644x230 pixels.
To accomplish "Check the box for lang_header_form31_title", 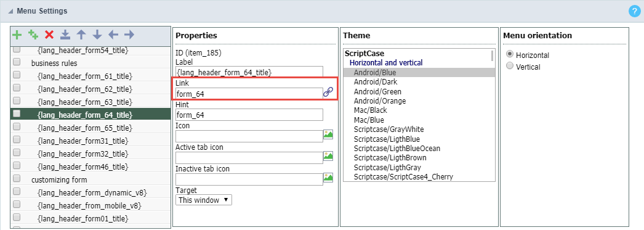I will click(17, 139).
